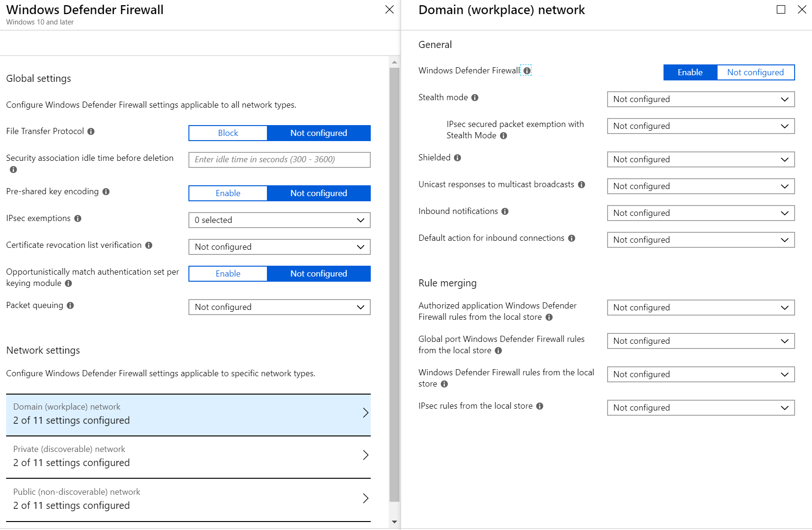Click the Pre-shared key encoding info icon
The height and width of the screenshot is (530, 812).
(x=106, y=191)
